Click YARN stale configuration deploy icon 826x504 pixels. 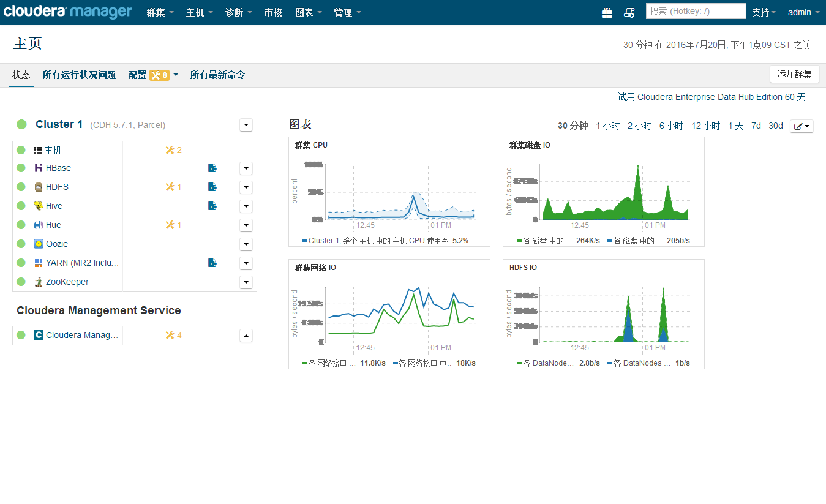212,263
